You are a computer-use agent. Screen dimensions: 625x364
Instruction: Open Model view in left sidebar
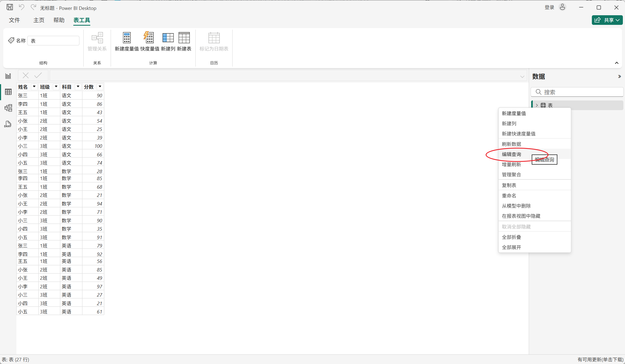point(8,108)
